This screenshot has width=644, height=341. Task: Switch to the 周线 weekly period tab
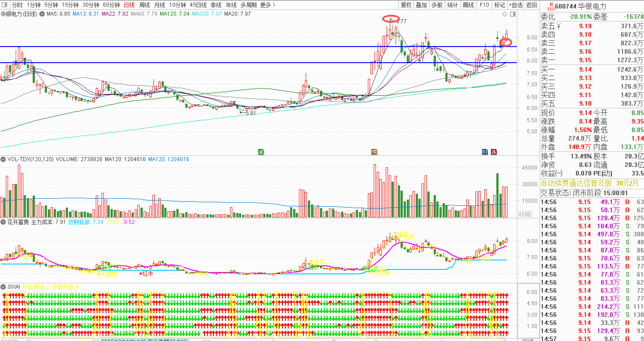(x=144, y=5)
